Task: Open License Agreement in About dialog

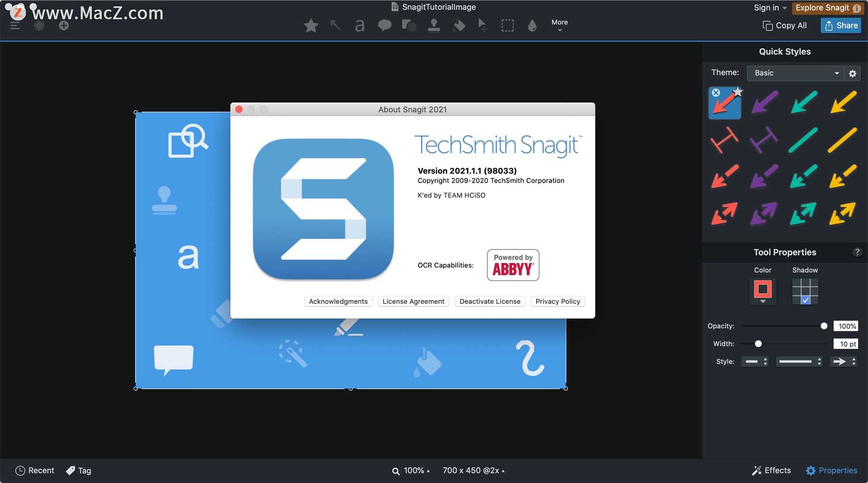Action: click(413, 301)
